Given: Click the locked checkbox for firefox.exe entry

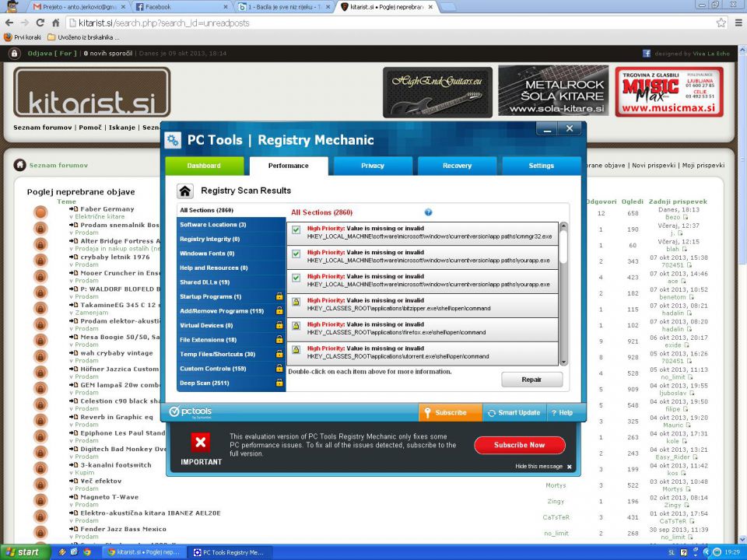Looking at the screenshot, I should point(296,326).
